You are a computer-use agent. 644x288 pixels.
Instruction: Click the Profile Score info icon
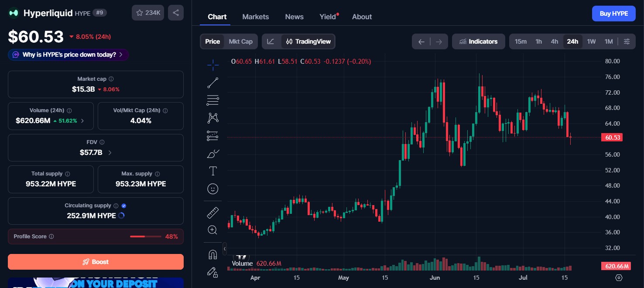pyautogui.click(x=51, y=237)
